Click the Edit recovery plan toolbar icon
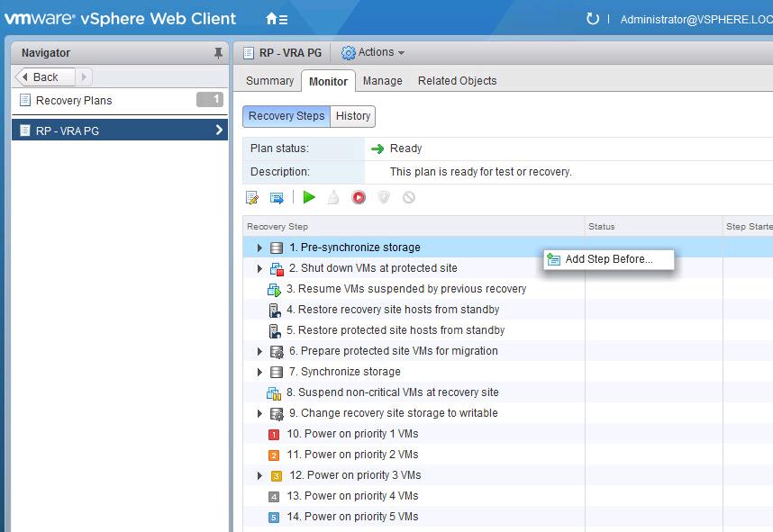This screenshot has width=773, height=532. point(252,197)
